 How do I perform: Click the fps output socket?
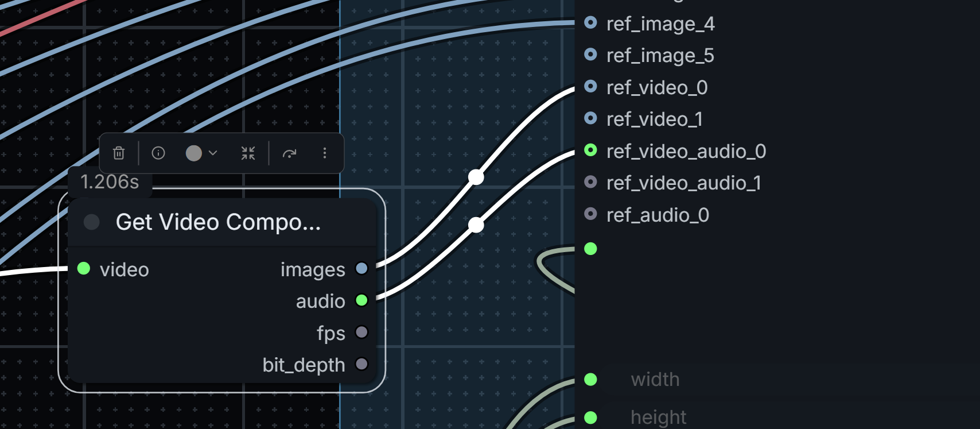[x=361, y=332]
